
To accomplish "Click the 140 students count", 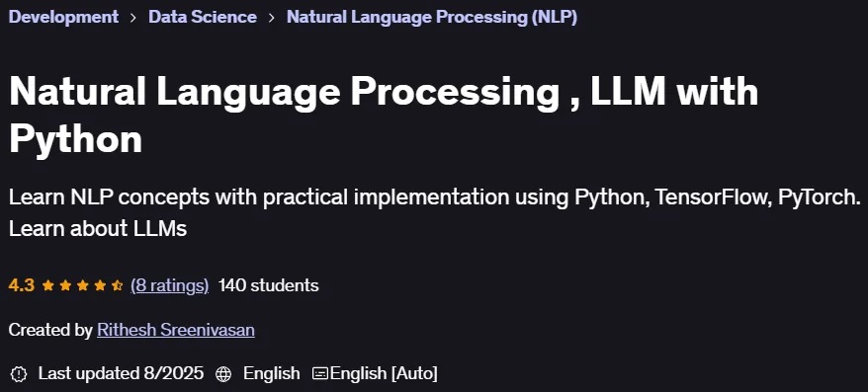I will pyautogui.click(x=269, y=285).
